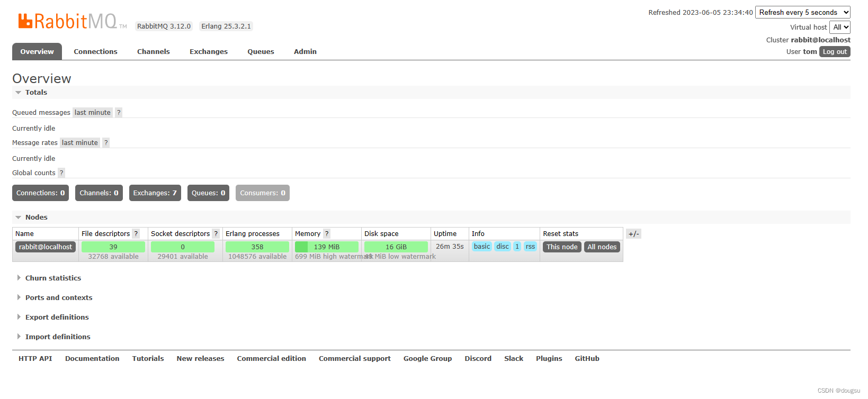Click the Uptime value 26m 35s
Viewport: 868px width, 399px height.
[x=450, y=247]
